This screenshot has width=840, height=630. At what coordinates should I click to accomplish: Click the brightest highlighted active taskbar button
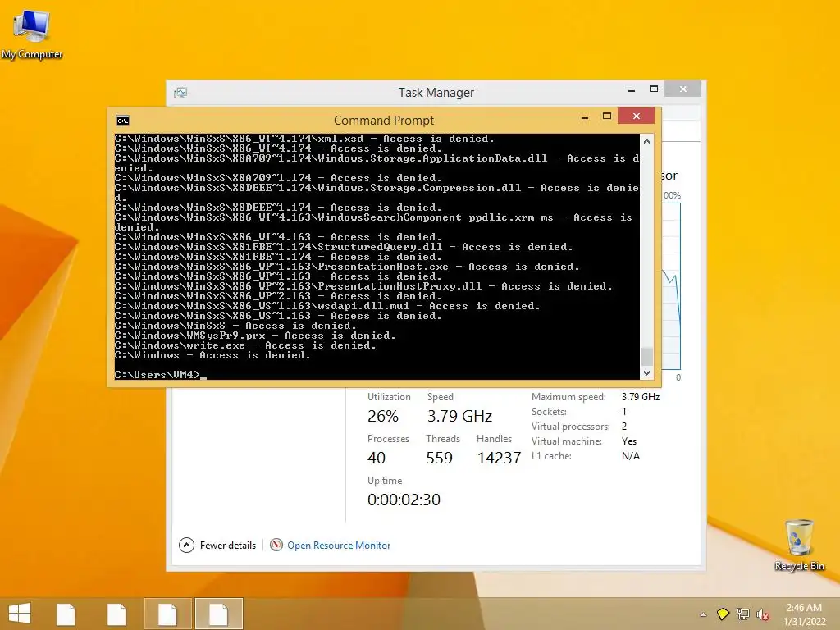click(218, 614)
